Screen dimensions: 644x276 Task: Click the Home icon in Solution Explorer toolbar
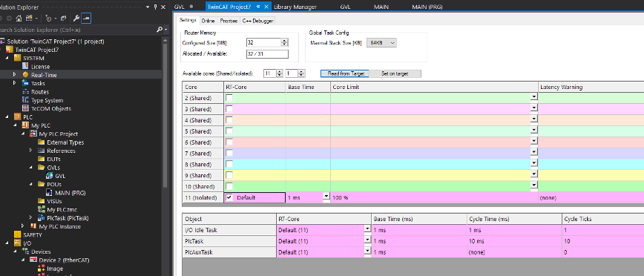point(19,18)
